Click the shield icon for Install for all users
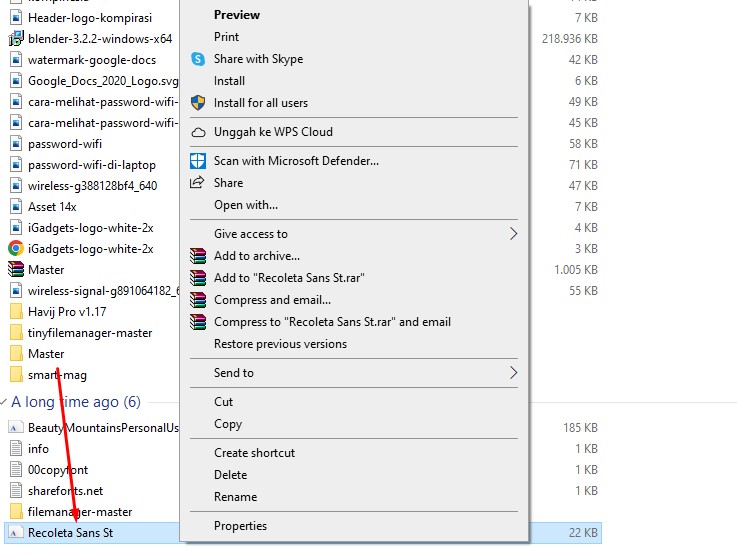This screenshot has height=554, width=737. point(198,102)
